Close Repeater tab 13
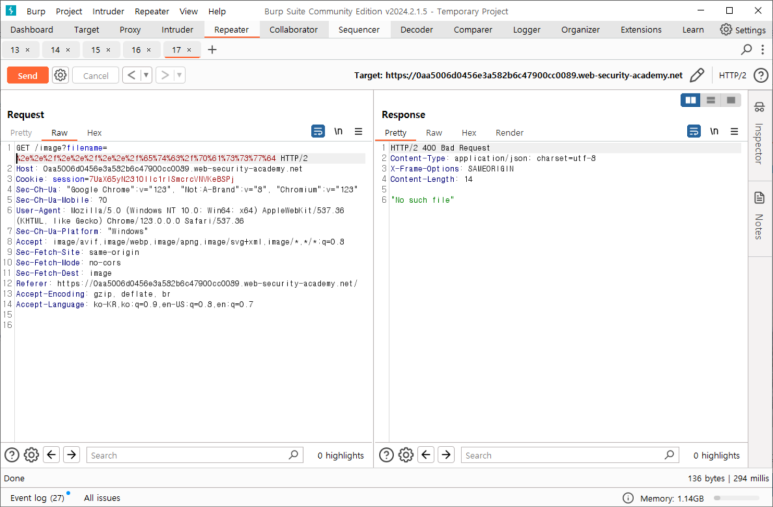The width and height of the screenshot is (773, 507). click(x=28, y=50)
